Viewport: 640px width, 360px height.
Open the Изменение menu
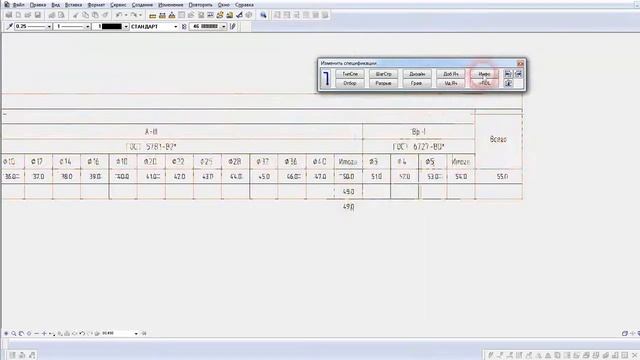tap(171, 5)
